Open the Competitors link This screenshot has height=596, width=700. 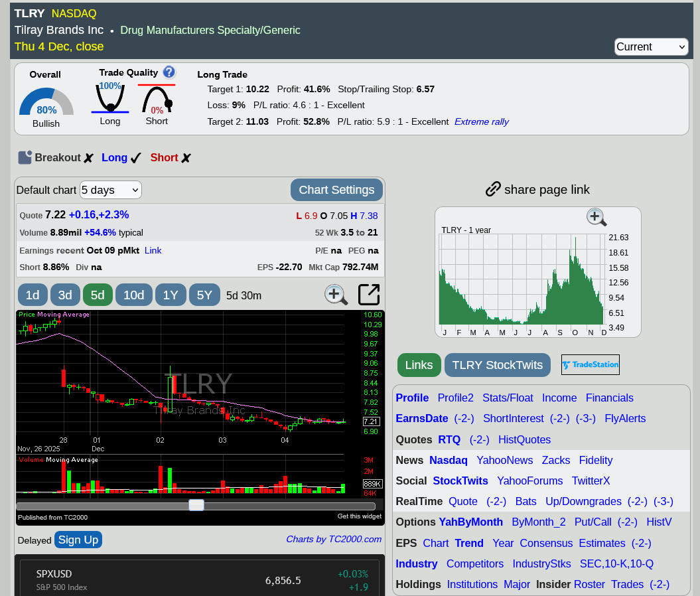coord(475,564)
